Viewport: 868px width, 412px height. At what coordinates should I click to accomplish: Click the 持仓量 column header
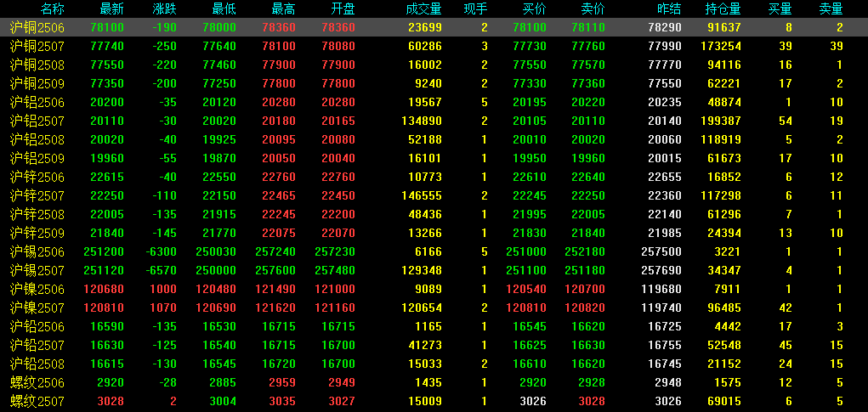click(723, 8)
